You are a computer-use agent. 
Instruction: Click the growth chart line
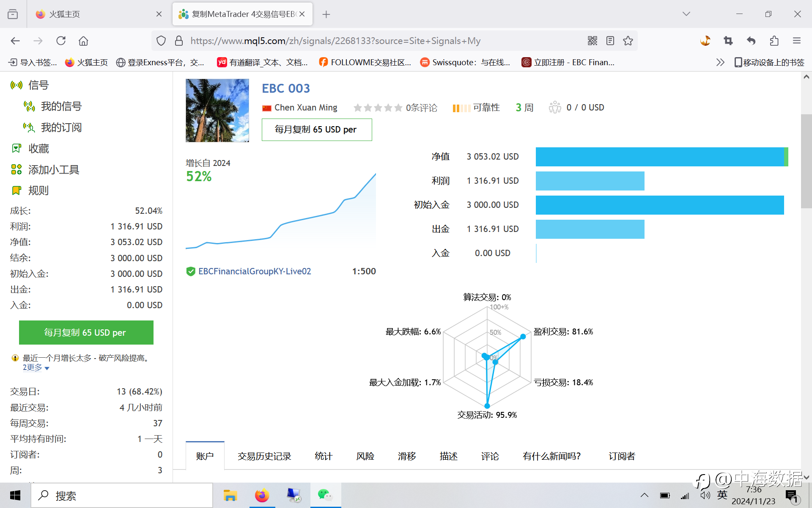pyautogui.click(x=281, y=210)
